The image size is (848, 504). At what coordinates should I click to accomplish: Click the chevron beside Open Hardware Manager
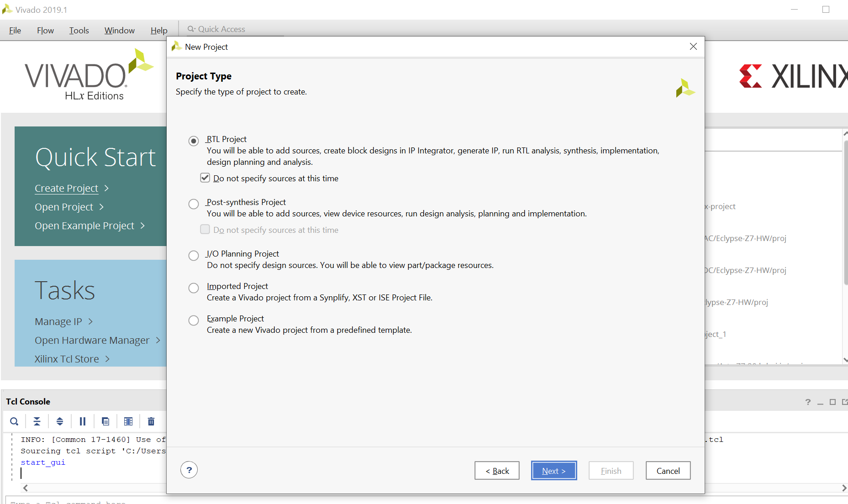click(158, 340)
